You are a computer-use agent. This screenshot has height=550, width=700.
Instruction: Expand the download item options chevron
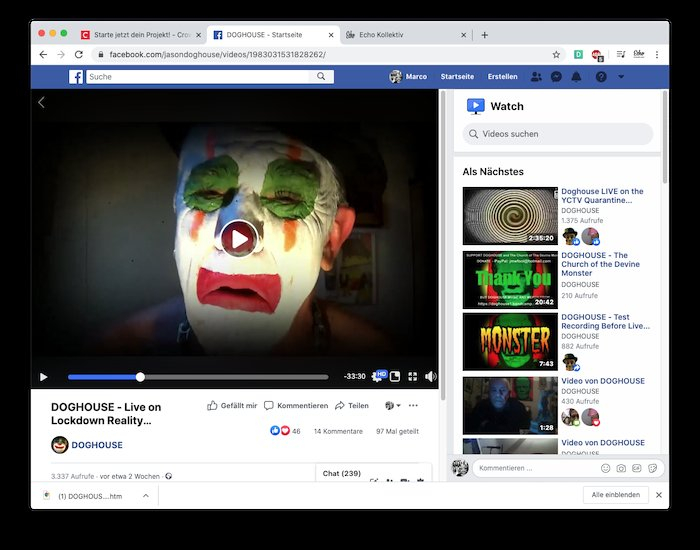(x=146, y=495)
